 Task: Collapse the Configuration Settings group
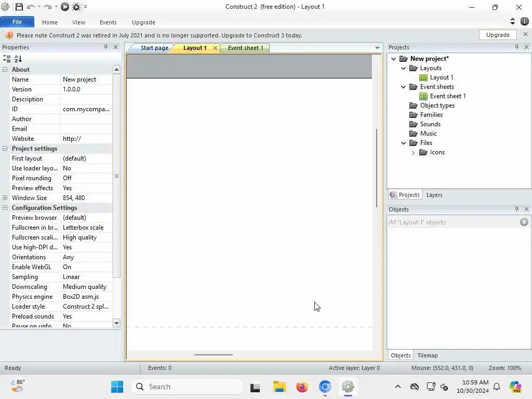[5, 208]
